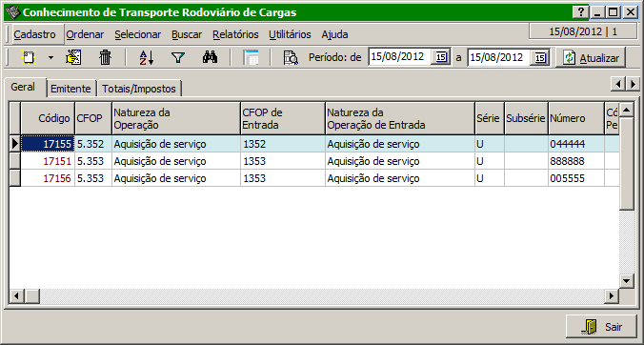This screenshot has width=644, height=345.
Task: Open the Buscar menu
Action: point(187,34)
